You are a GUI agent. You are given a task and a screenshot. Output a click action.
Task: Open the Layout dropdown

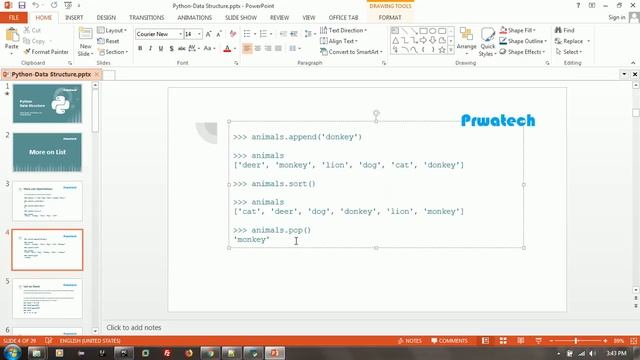click(112, 30)
